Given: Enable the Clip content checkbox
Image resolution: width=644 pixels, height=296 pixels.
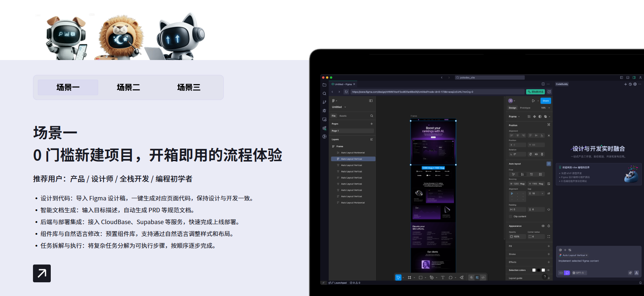Looking at the screenshot, I should coord(511,216).
